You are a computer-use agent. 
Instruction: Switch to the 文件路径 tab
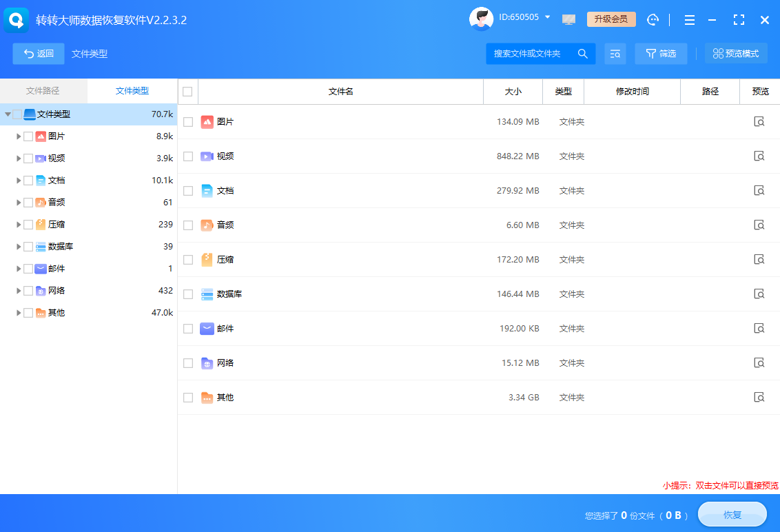click(x=43, y=90)
